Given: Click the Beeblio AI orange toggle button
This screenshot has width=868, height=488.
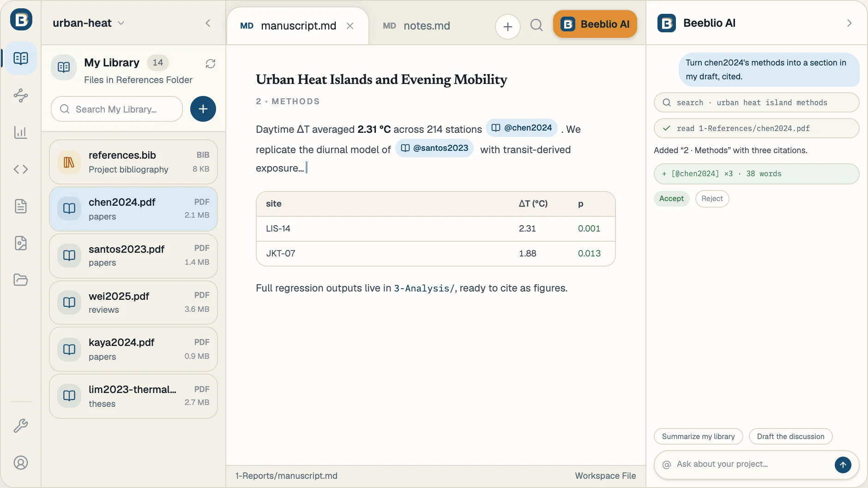Looking at the screenshot, I should (595, 24).
